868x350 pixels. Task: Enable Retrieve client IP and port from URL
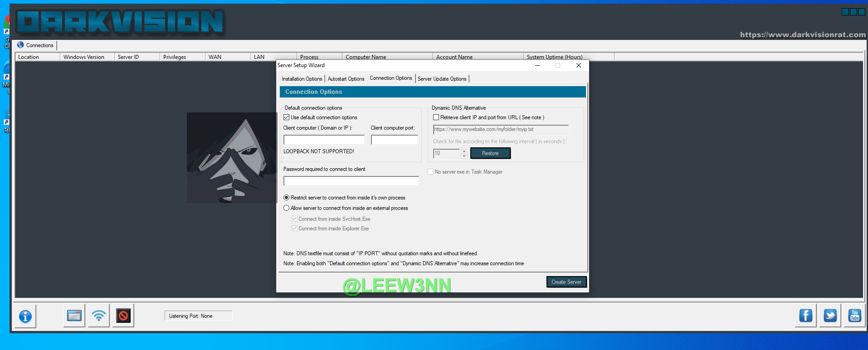436,117
